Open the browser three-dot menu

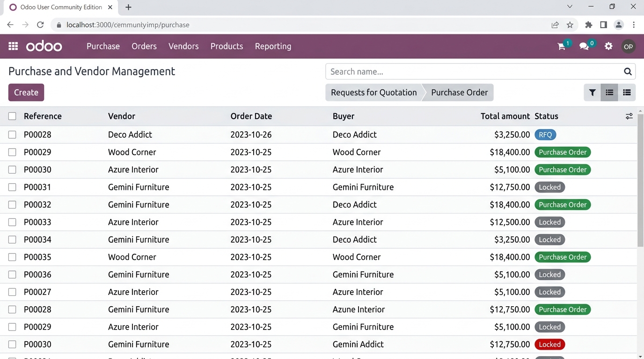pyautogui.click(x=634, y=25)
